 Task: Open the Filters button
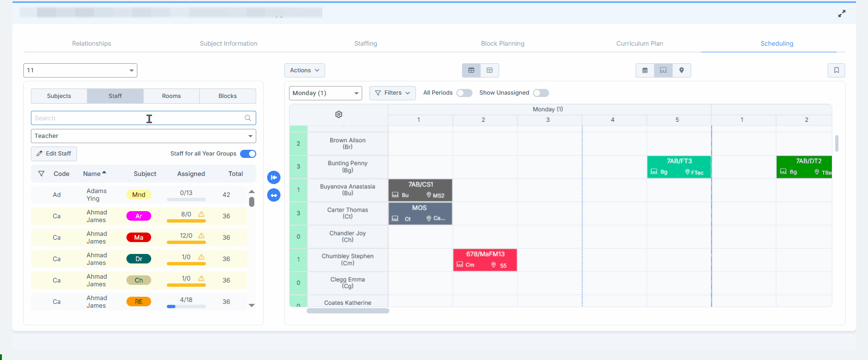pyautogui.click(x=392, y=93)
